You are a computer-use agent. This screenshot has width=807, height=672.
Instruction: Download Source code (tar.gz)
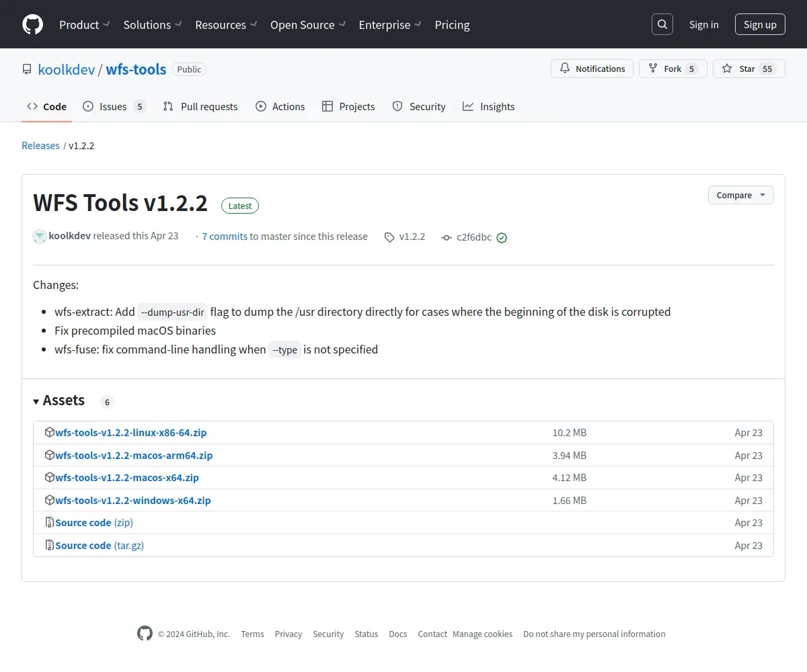(x=100, y=546)
